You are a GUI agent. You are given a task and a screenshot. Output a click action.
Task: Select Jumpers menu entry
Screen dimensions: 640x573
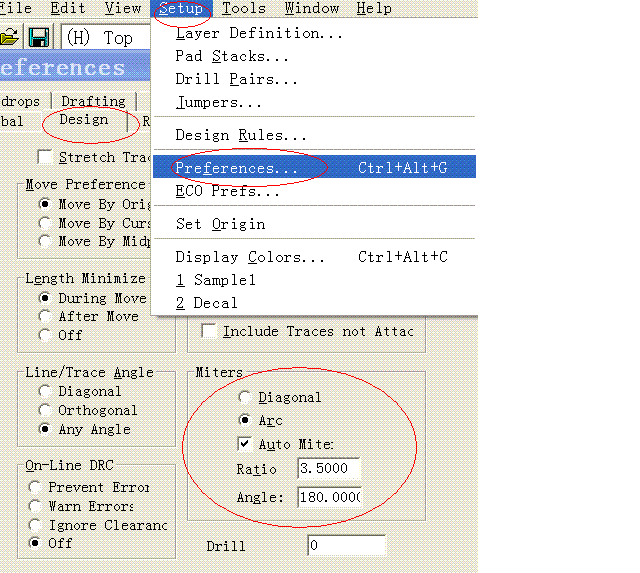[x=314, y=102]
